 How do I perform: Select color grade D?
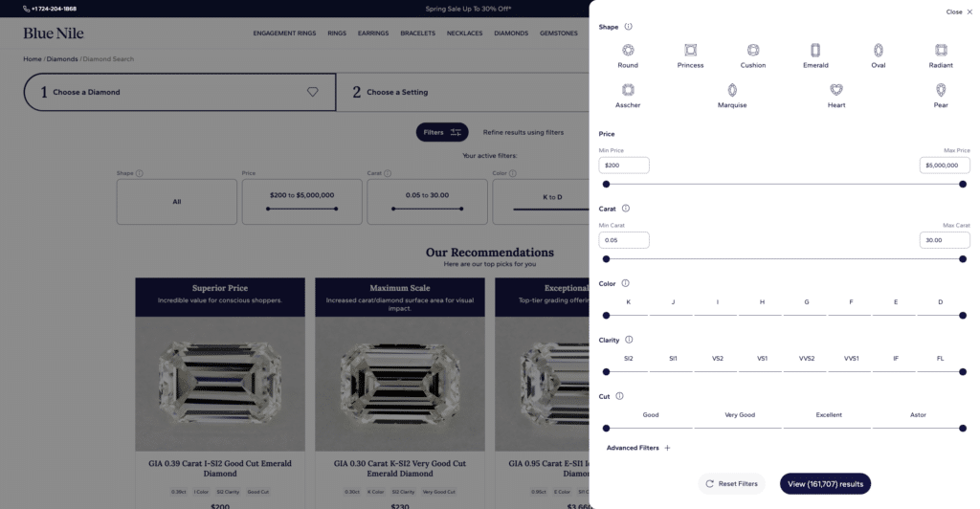[940, 301]
